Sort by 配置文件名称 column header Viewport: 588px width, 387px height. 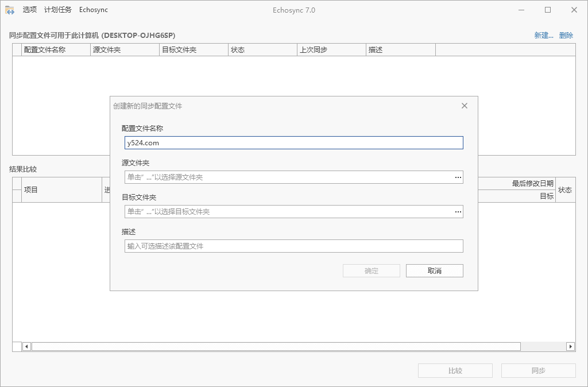tap(56, 50)
